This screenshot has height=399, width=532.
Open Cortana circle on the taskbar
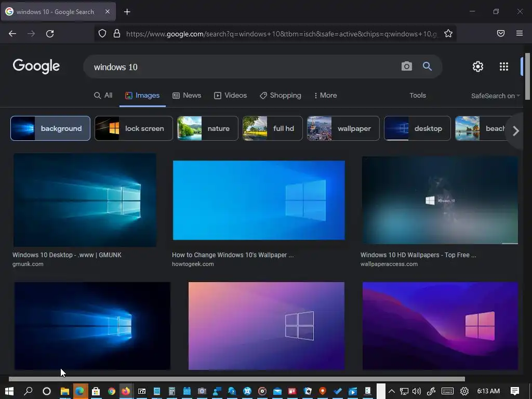point(46,391)
